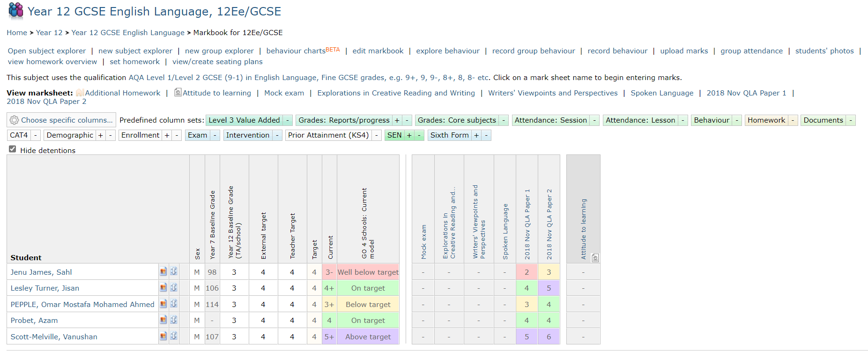Open the Writers' Viewpoints and Perspectives marksheet
This screenshot has height=351, width=868.
click(x=553, y=93)
